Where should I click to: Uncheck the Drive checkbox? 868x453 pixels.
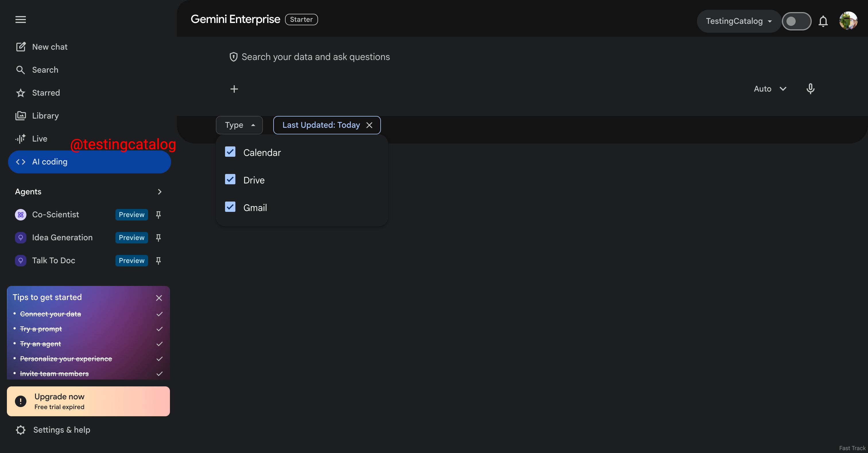click(230, 180)
